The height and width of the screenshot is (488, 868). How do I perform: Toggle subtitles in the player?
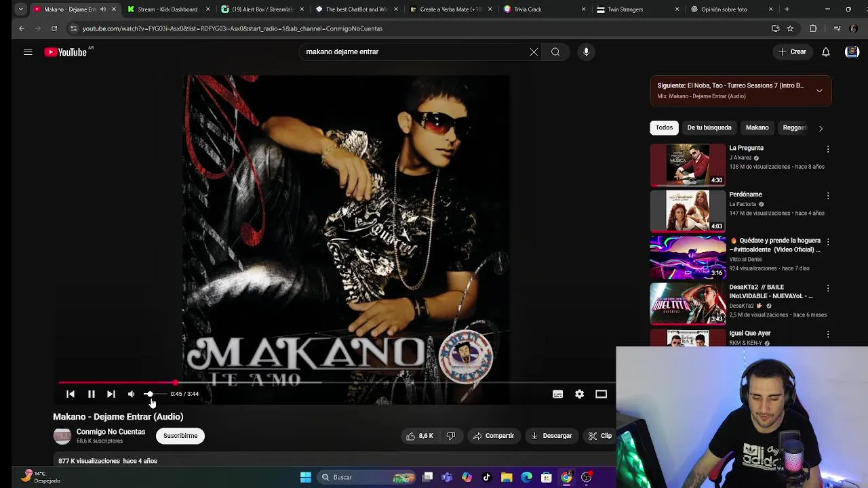coord(557,394)
